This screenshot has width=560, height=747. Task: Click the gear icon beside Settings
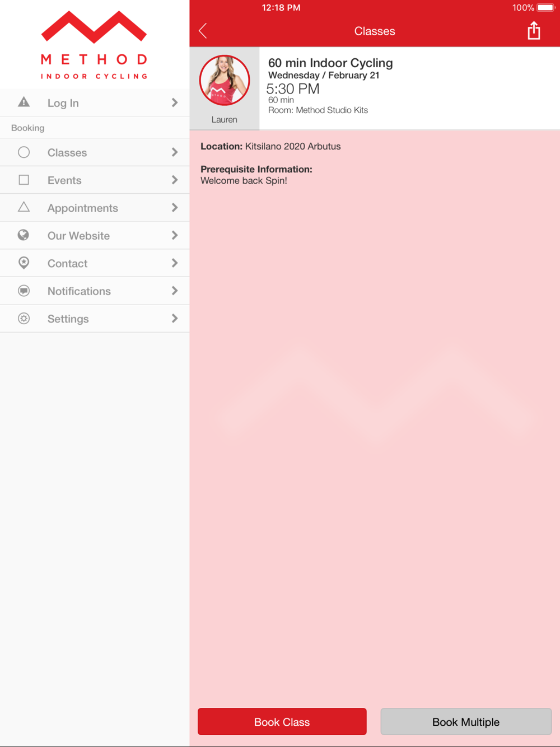(24, 319)
